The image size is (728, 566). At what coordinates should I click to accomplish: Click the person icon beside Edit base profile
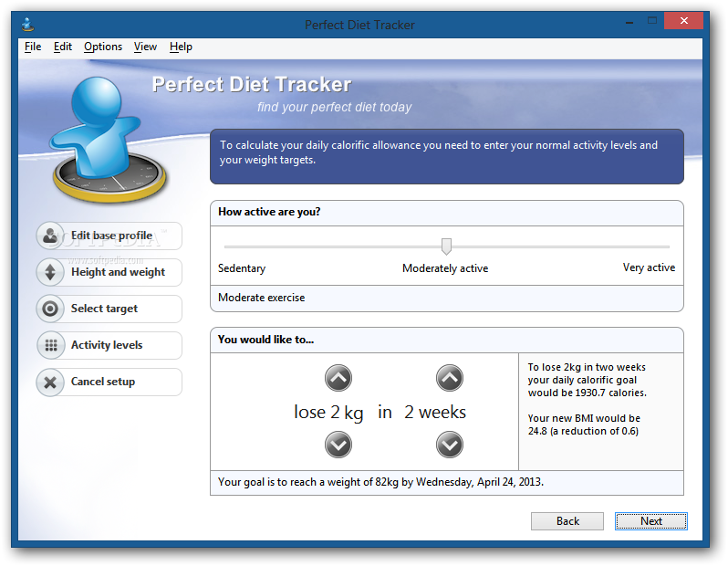point(50,236)
